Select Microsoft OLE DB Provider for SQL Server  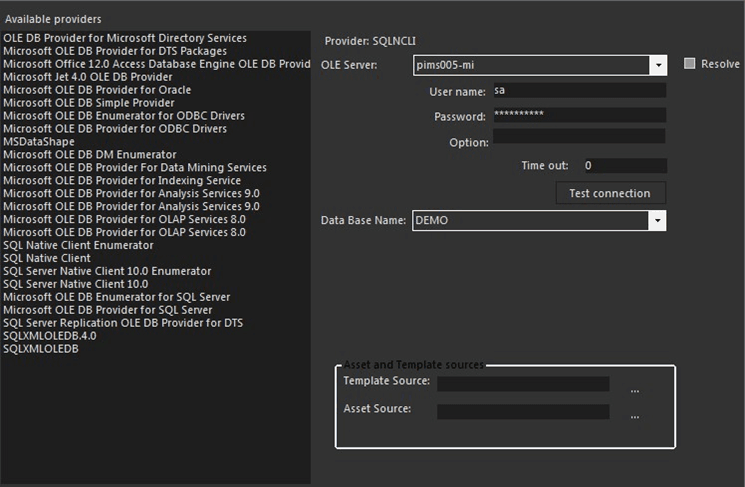pyautogui.click(x=108, y=310)
